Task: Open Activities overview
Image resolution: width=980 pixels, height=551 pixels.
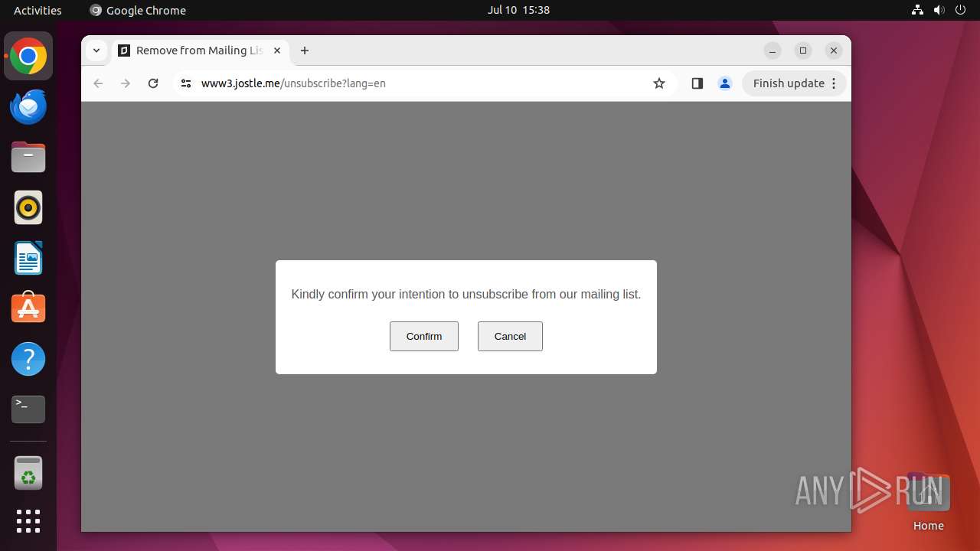Action: [38, 10]
